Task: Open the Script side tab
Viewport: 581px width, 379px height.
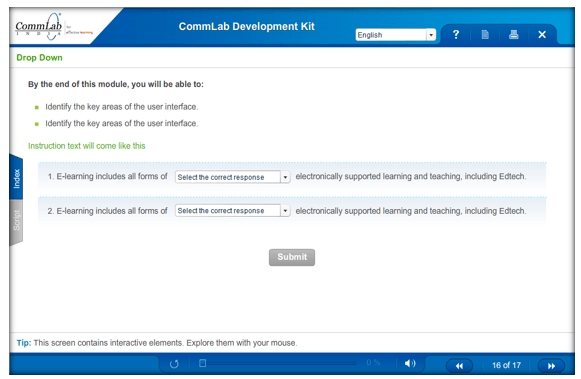Action: [x=16, y=222]
